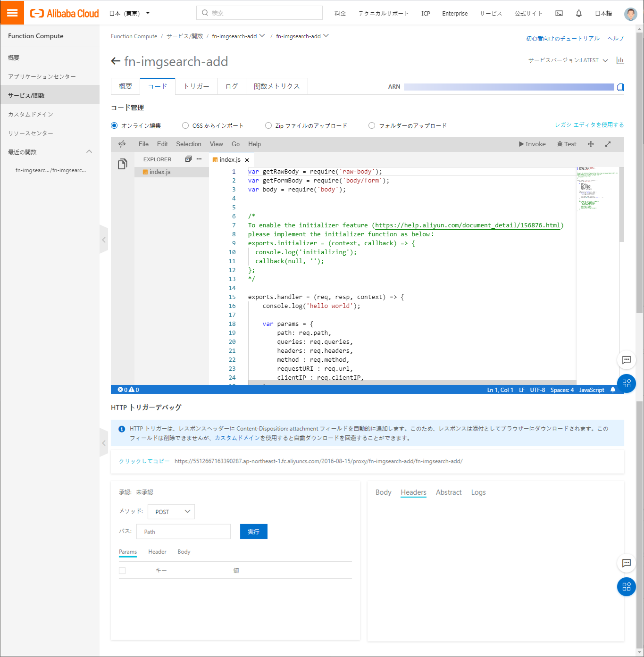
Task: Open Explorer more actions ellipsis
Action: [x=199, y=159]
